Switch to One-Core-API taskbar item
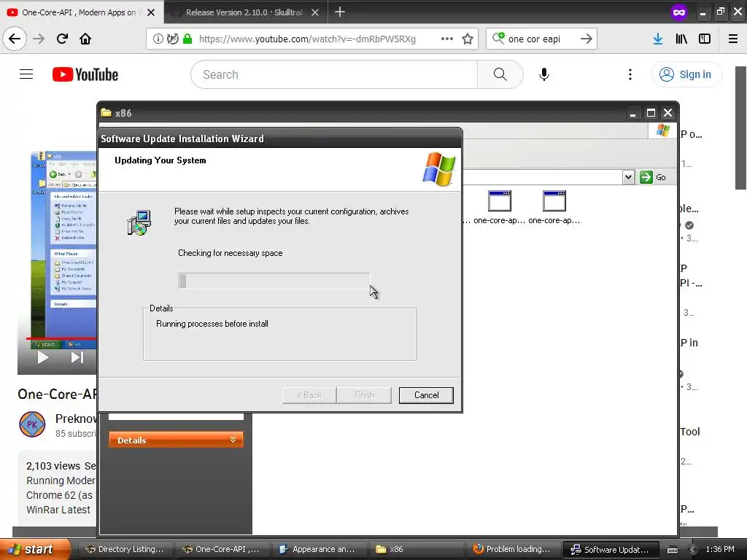Screen dimensions: 747x560 click(x=222, y=549)
